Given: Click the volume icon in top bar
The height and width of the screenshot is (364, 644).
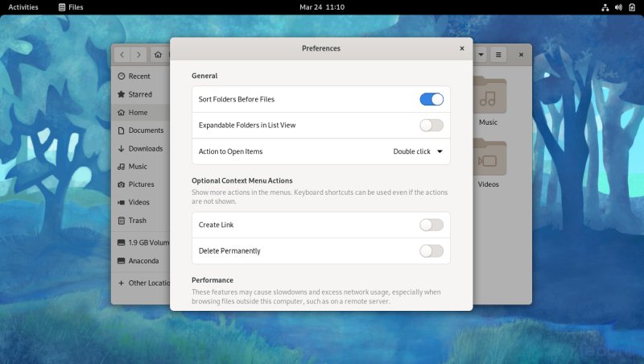Looking at the screenshot, I should tap(618, 7).
